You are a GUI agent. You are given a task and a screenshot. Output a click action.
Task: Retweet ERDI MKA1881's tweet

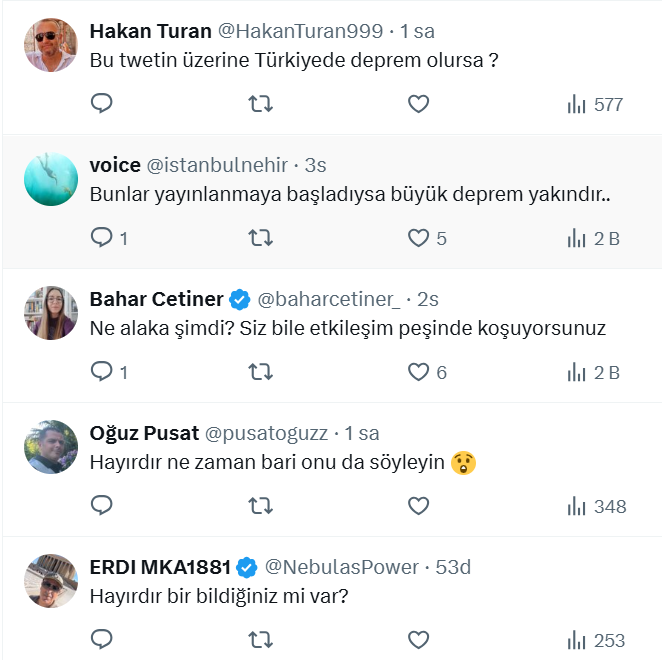(260, 640)
